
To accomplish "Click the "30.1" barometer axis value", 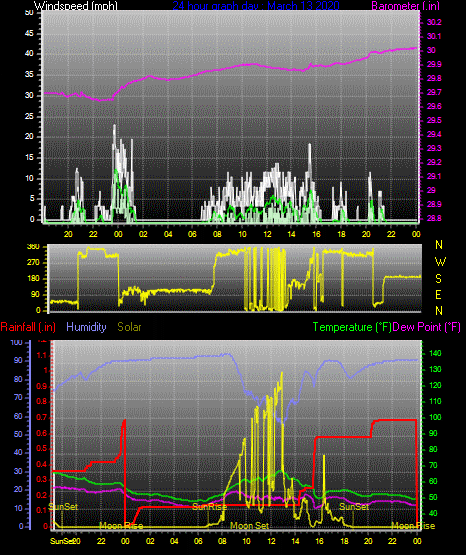I will click(x=434, y=36).
